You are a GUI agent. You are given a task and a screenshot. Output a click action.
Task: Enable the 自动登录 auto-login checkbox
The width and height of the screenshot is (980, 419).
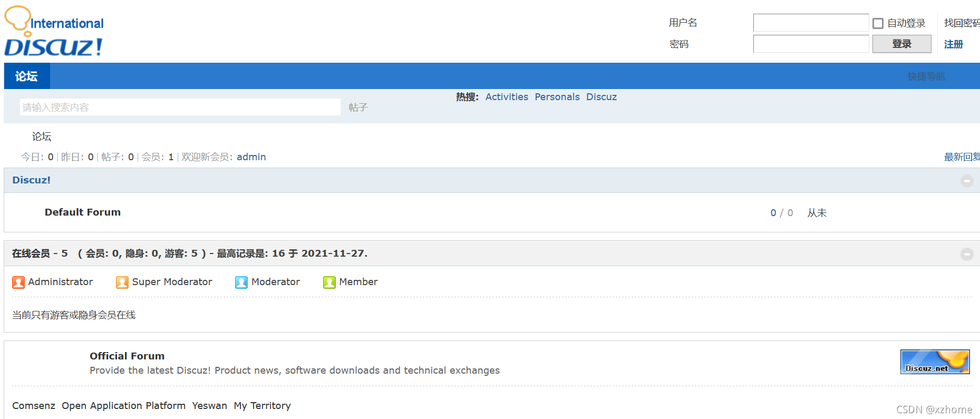[x=878, y=23]
